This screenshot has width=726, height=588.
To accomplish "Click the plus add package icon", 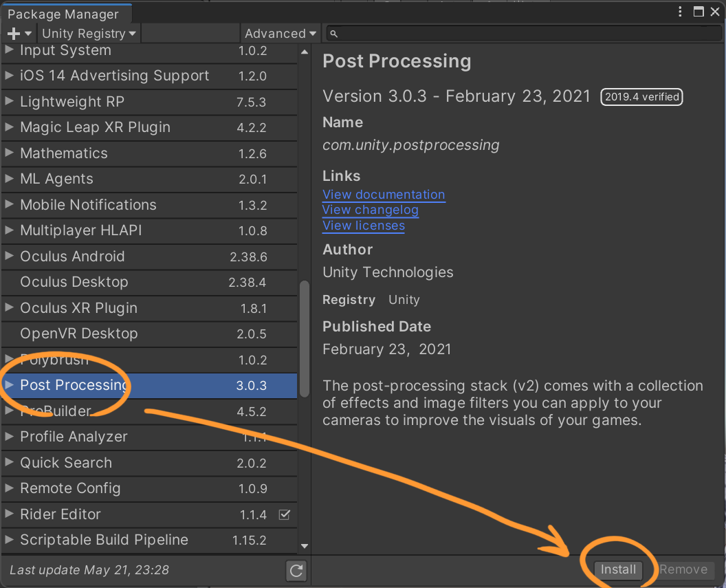I will coord(14,33).
